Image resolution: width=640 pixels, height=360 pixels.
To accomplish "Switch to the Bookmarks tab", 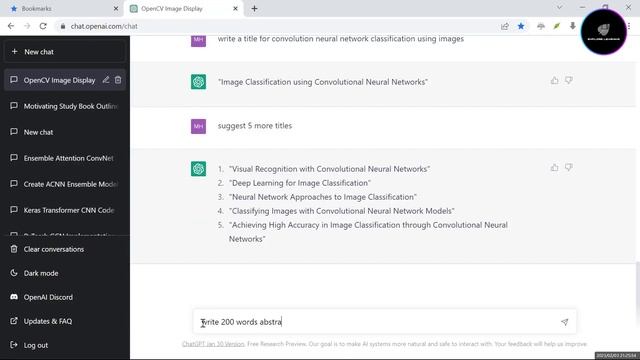I will tap(61, 9).
